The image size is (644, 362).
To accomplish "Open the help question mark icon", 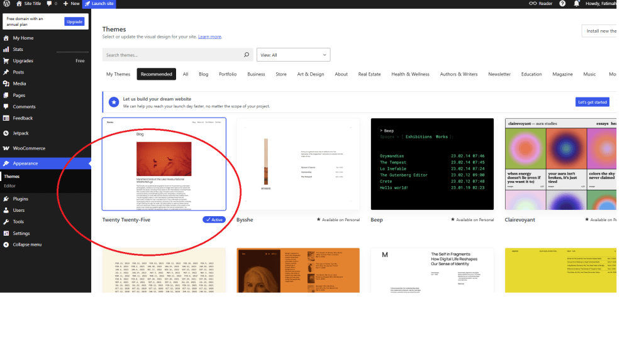I will click(561, 4).
